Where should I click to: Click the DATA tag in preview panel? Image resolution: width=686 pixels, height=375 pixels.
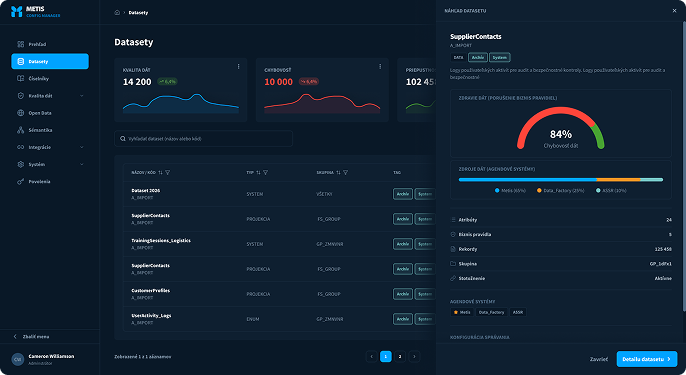(x=458, y=57)
